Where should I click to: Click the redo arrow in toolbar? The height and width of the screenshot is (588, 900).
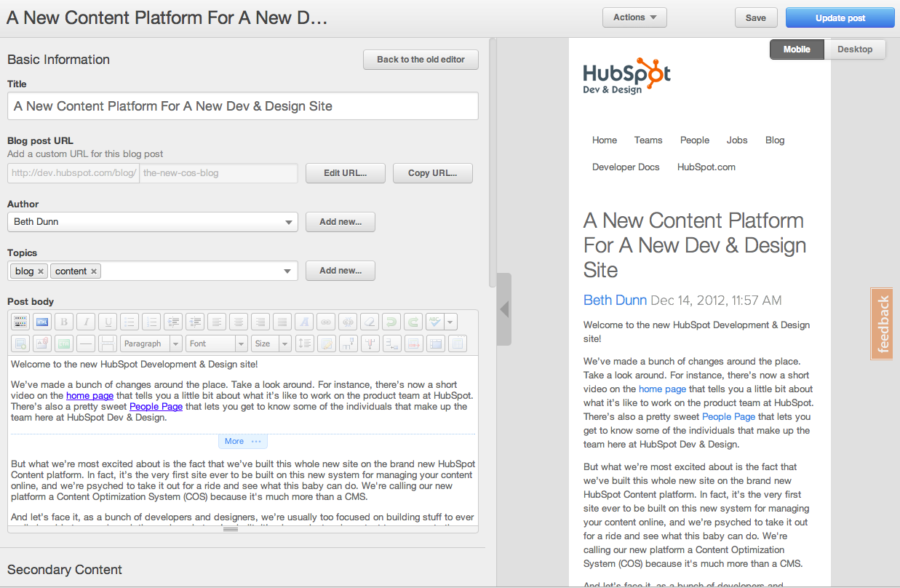pos(413,322)
